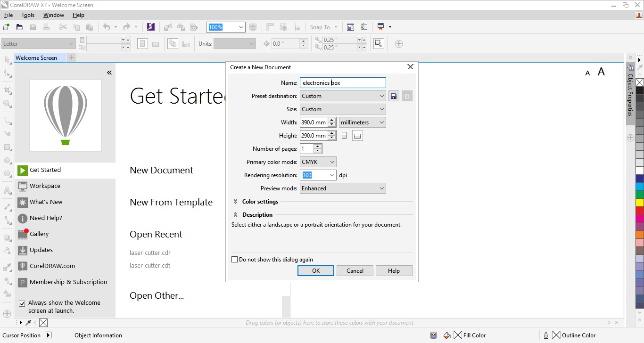
Task: Click the New document toolbar icon
Action: (7, 27)
